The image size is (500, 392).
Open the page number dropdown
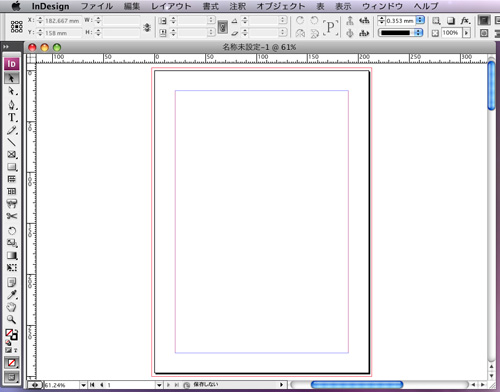pos(159,385)
